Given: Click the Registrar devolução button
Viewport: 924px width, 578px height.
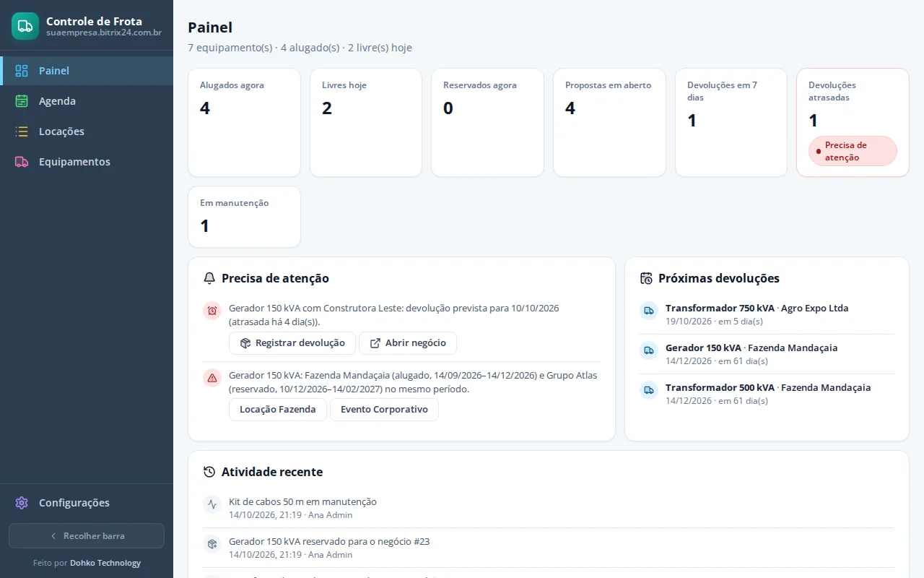Looking at the screenshot, I should click(292, 343).
